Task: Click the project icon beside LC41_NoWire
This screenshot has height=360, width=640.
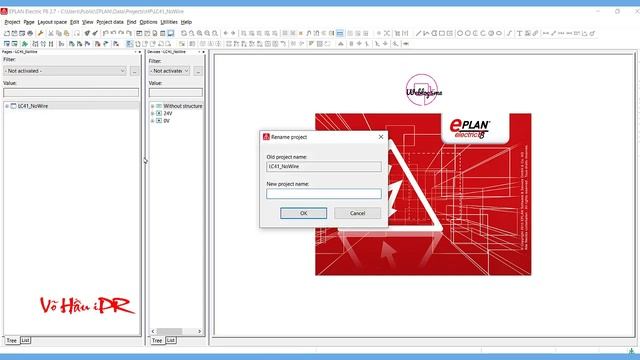Action: click(13, 106)
